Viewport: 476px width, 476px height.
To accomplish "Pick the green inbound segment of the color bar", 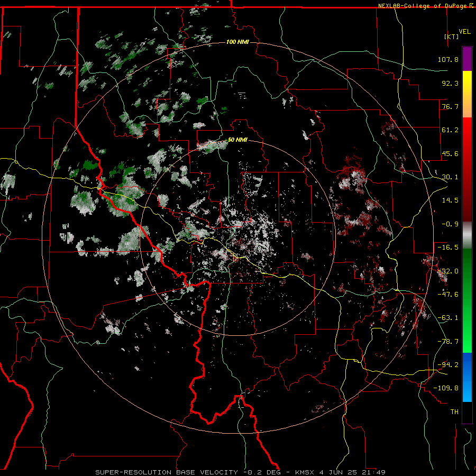I will click(x=467, y=300).
